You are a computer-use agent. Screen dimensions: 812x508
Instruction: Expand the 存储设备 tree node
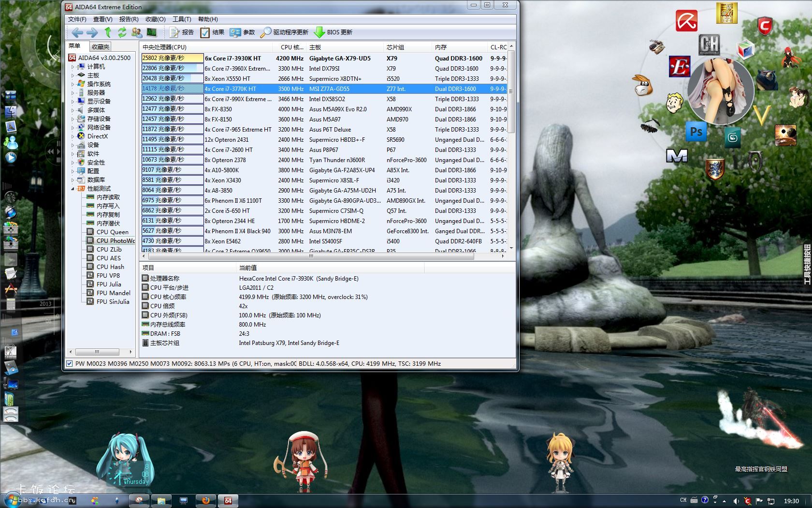(x=73, y=119)
